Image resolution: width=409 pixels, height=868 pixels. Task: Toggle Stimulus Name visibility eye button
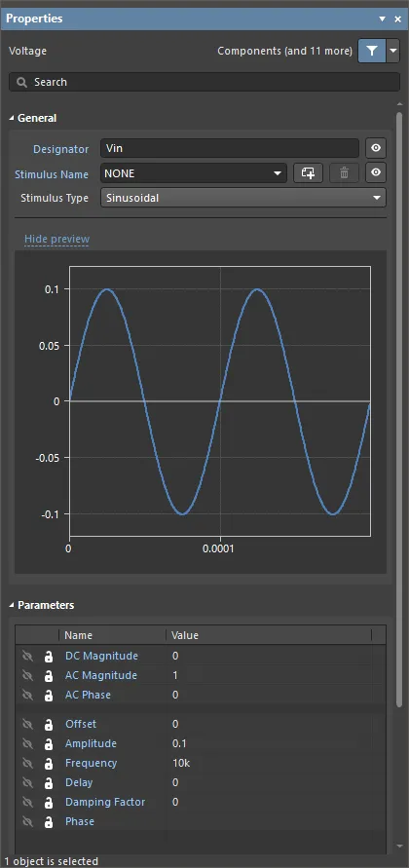tap(376, 173)
